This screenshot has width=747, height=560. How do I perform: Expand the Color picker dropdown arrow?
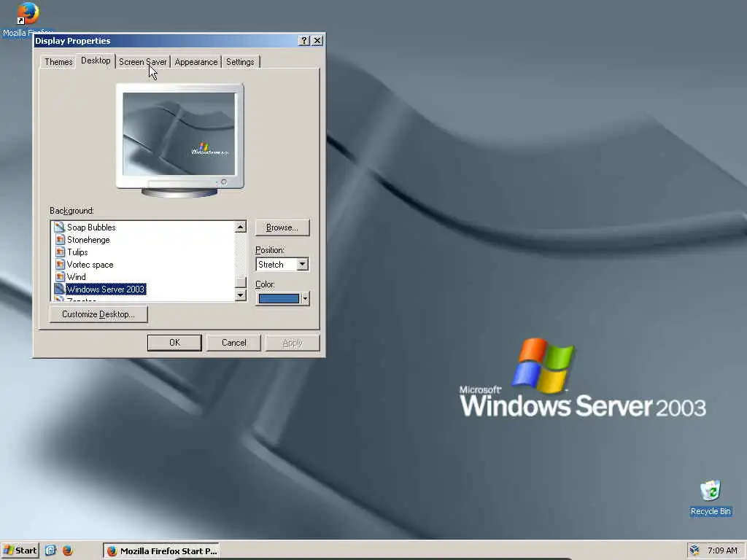coord(305,298)
